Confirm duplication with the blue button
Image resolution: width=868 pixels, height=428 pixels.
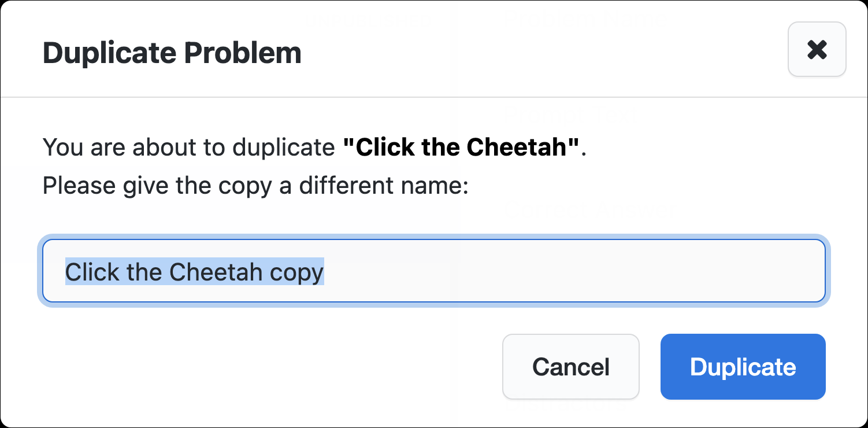point(743,367)
